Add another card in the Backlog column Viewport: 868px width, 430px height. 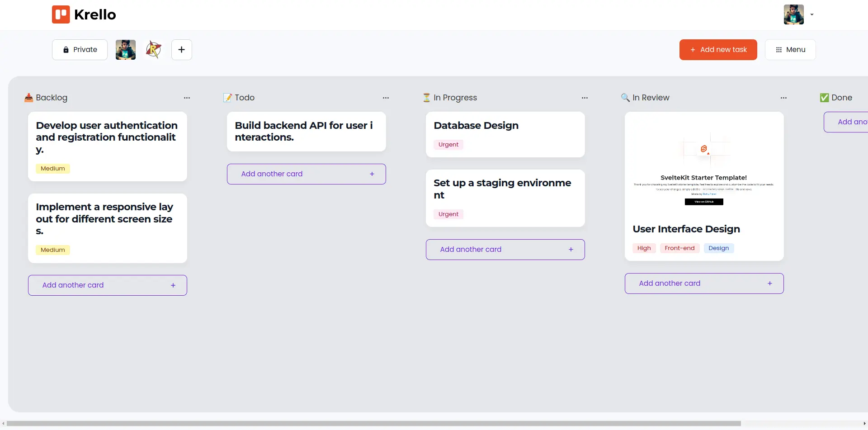pyautogui.click(x=107, y=285)
